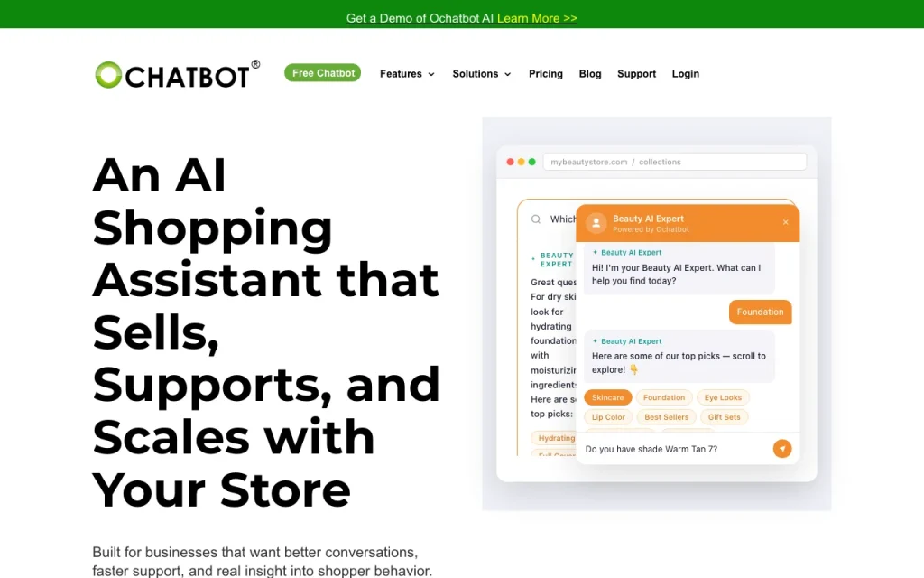The height and width of the screenshot is (578, 924).
Task: Click the Ochatbot logo
Action: click(177, 75)
